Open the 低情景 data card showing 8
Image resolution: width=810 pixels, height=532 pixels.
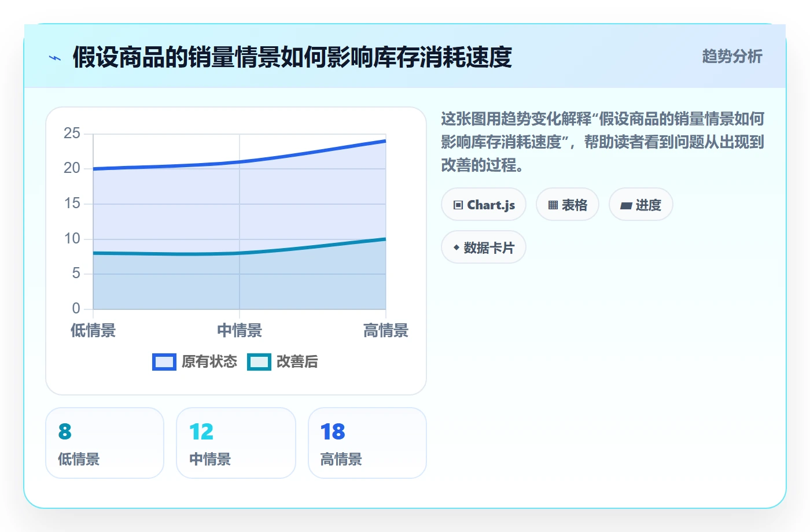tap(105, 443)
